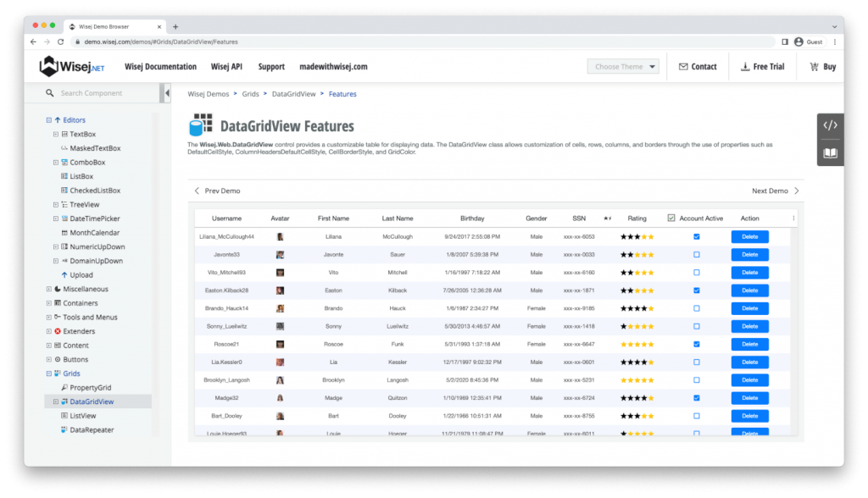868x498 pixels.
Task: Click the Upload arrow icon in tree
Action: tap(64, 275)
